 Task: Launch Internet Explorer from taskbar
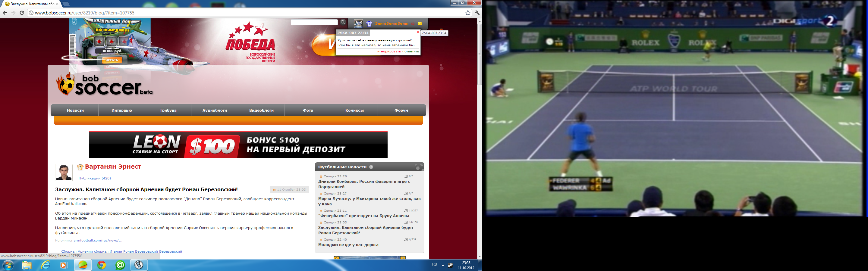[x=45, y=265]
